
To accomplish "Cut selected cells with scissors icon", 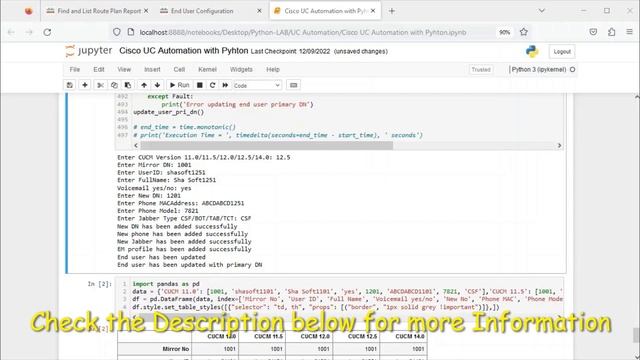I will (100, 85).
